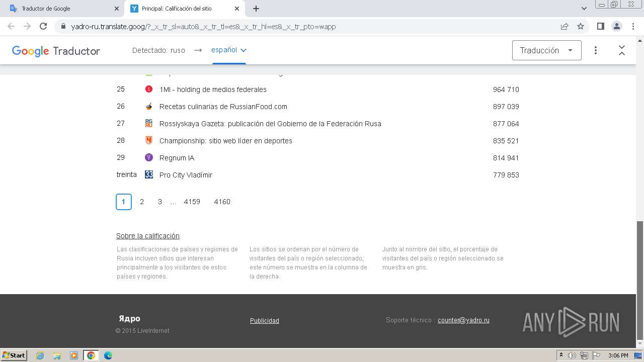
Task: Show hidden tray icons arrow
Action: point(561,355)
